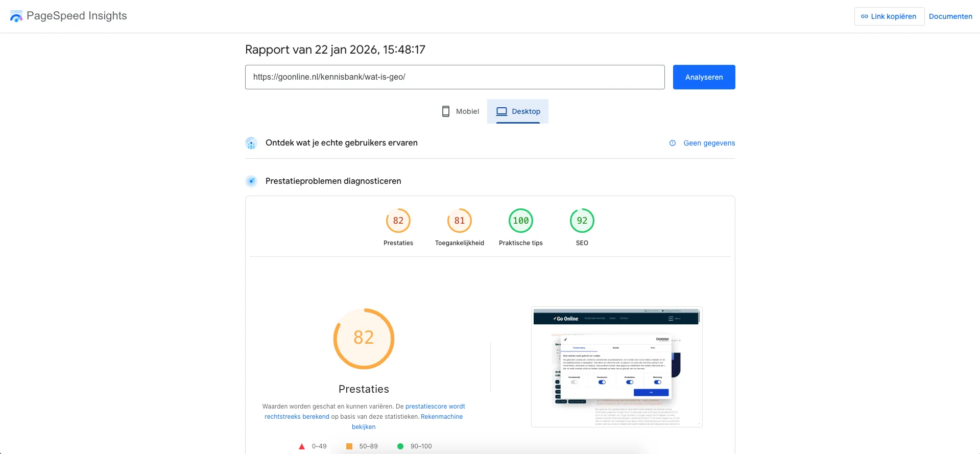Click the PageSpeed Insights logo icon

click(x=16, y=16)
